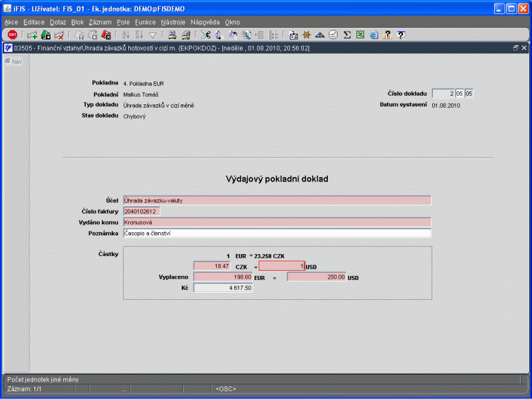Click the Účel text field

pos(277,200)
